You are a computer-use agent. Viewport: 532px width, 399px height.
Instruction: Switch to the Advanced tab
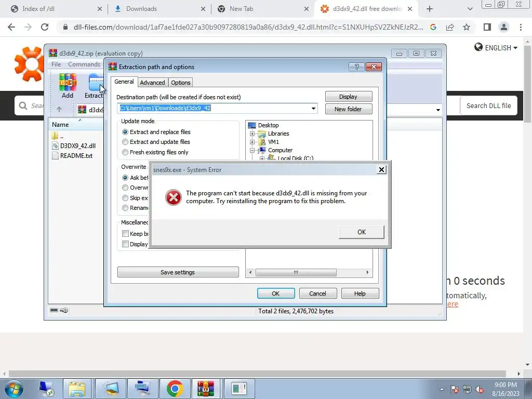click(x=152, y=83)
